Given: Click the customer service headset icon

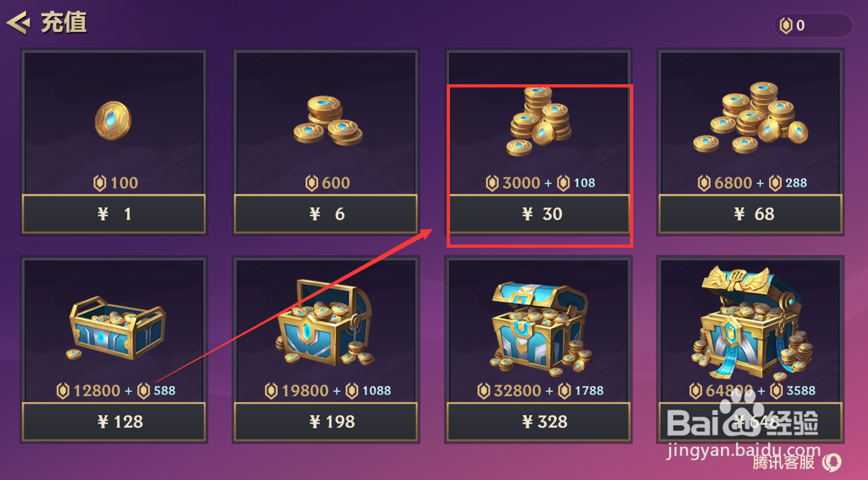Looking at the screenshot, I should [832, 463].
